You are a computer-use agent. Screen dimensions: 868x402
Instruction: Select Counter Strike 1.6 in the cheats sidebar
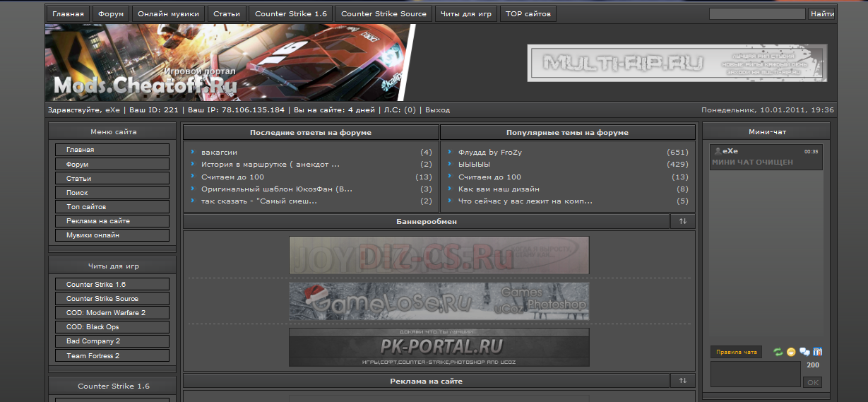[x=112, y=284]
